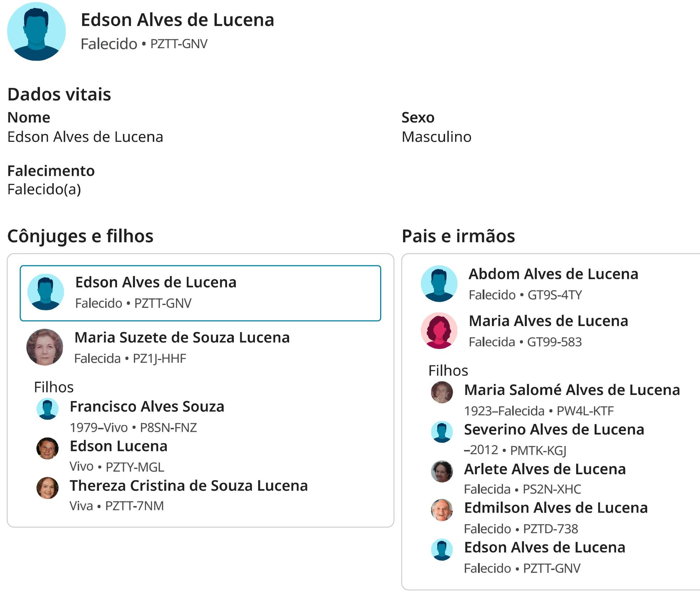700x595 pixels.
Task: Click Francisco Alves Souza's avatar icon
Action: [x=47, y=409]
